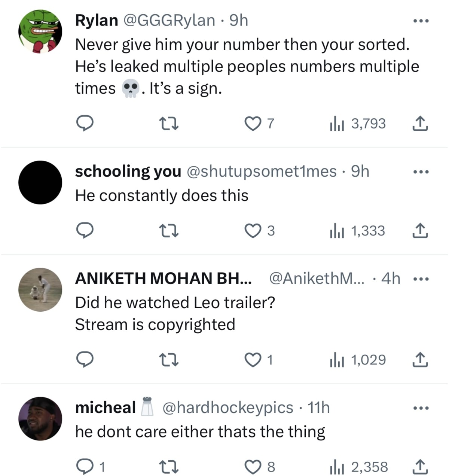Retweet the 'He constantly does this' reply
Image resolution: width=449 pixels, height=476 pixels.
[x=169, y=231]
